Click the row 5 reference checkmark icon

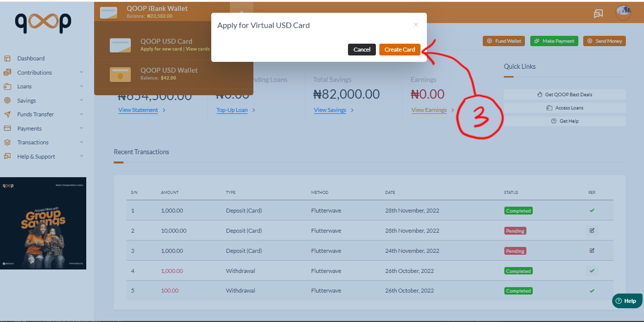pos(592,291)
